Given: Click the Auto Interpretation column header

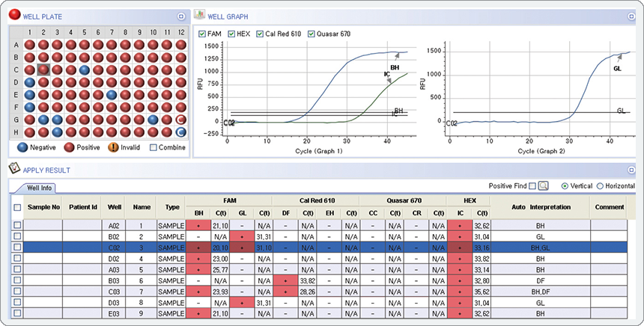Looking at the screenshot, I should point(538,206).
